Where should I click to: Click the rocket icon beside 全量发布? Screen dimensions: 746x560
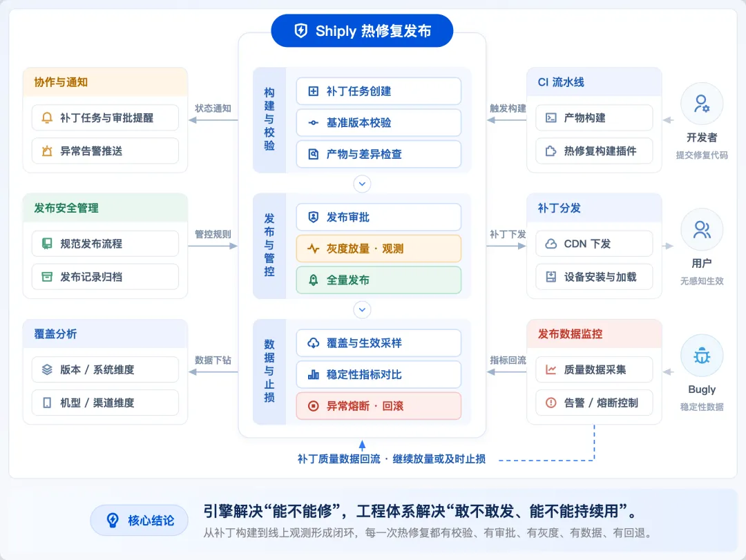coord(313,280)
